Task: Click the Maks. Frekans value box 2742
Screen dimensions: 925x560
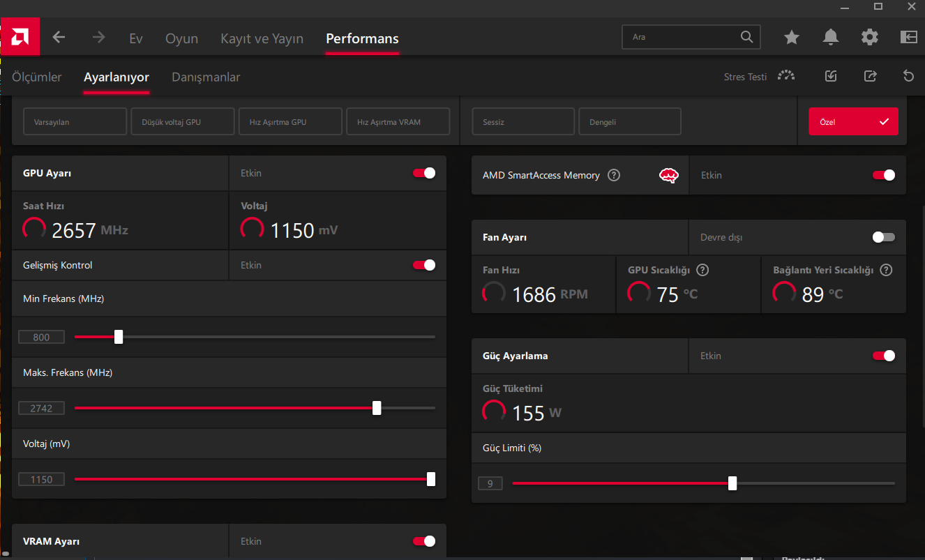Action: pyautogui.click(x=41, y=409)
